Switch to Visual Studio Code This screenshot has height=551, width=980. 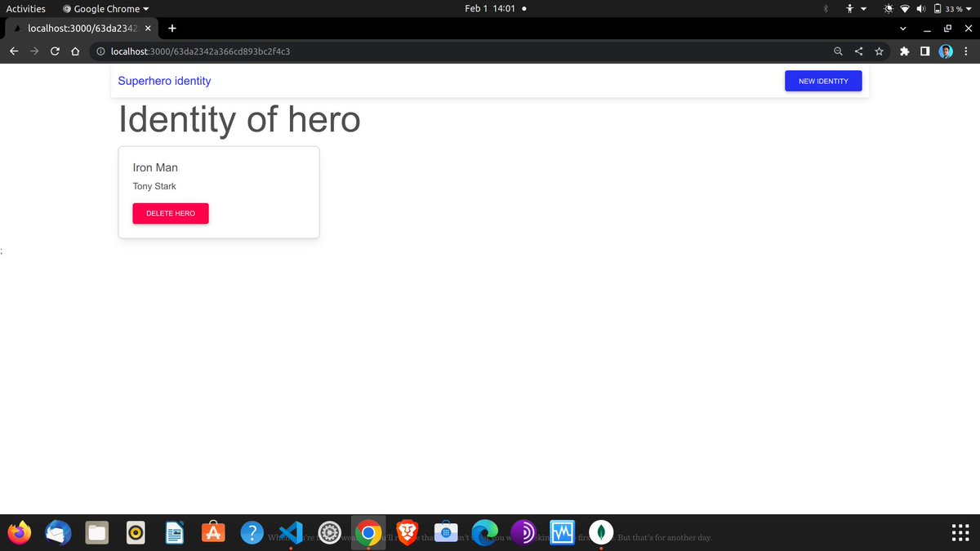(x=292, y=533)
